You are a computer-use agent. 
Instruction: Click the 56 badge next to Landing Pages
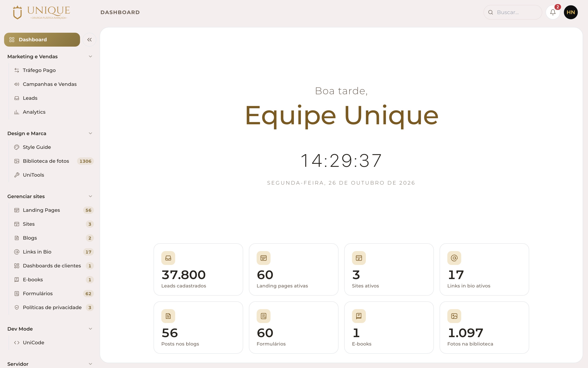point(88,210)
